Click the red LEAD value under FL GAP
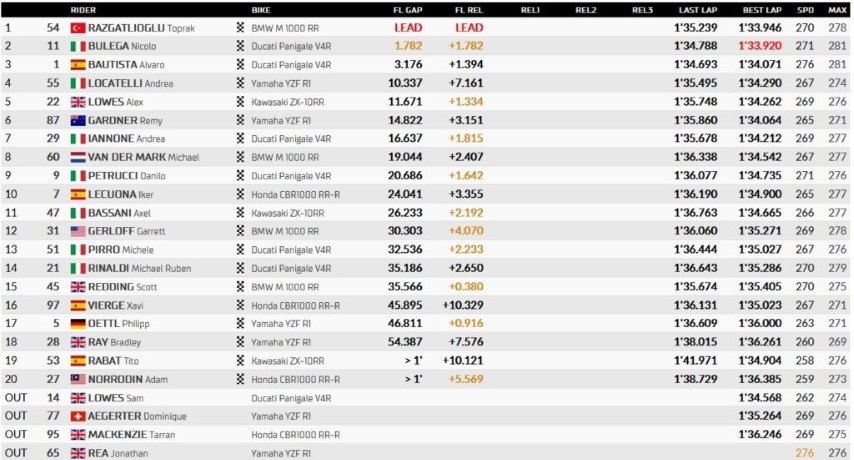 point(408,28)
